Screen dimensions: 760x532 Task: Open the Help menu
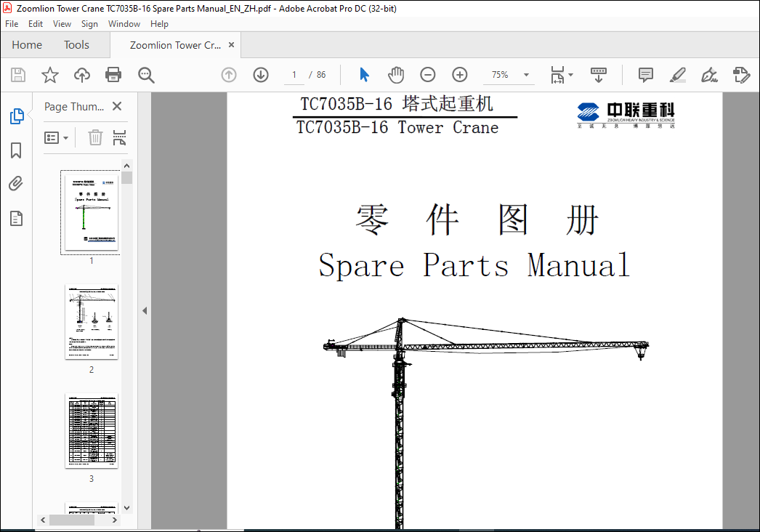click(x=159, y=24)
